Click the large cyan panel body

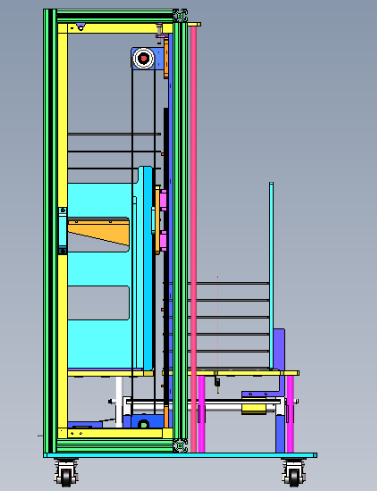[100, 277]
